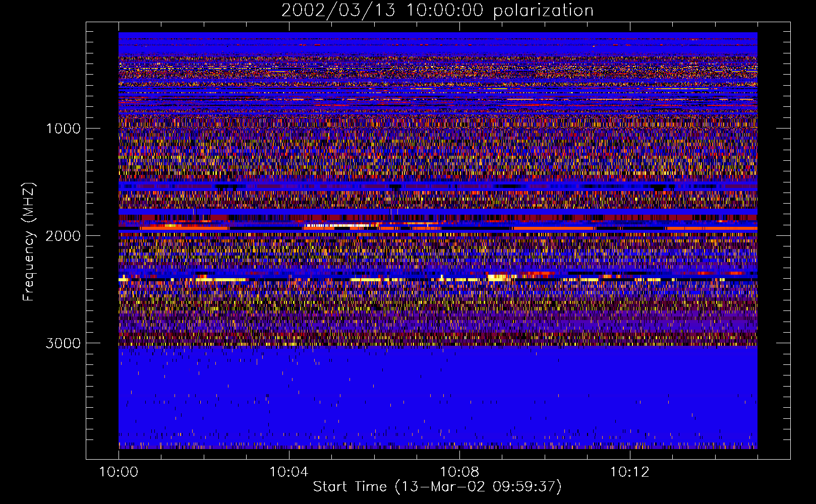This screenshot has height=504, width=816.
Task: Click the '10:08' time axis label
Action: pyautogui.click(x=459, y=472)
